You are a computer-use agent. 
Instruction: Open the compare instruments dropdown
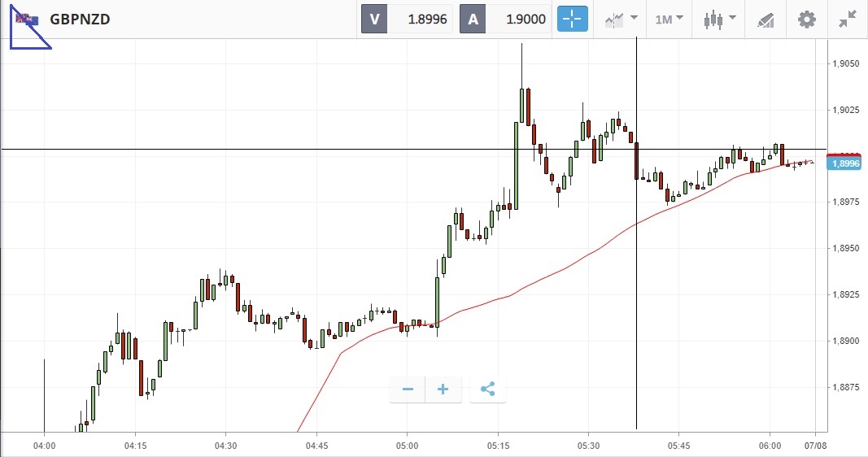point(622,20)
